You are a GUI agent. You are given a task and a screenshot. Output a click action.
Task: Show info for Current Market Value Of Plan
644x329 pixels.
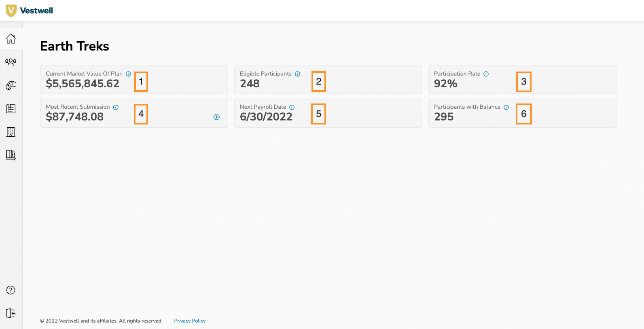pos(128,74)
